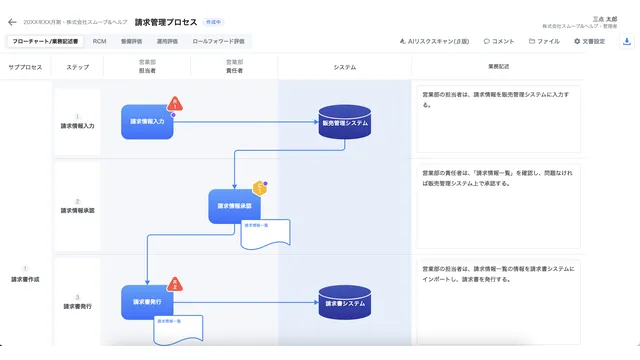This screenshot has height=360, width=640.
Task: Select the 請求書発行 flowchart node
Action: 147,302
